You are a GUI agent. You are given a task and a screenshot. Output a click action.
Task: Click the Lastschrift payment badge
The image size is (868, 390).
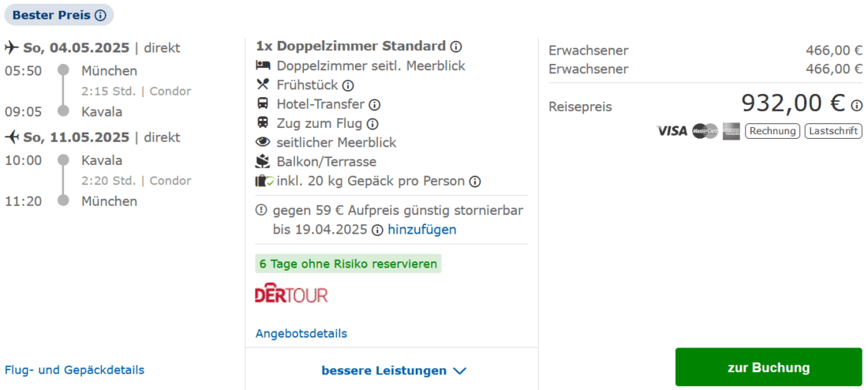point(833,131)
